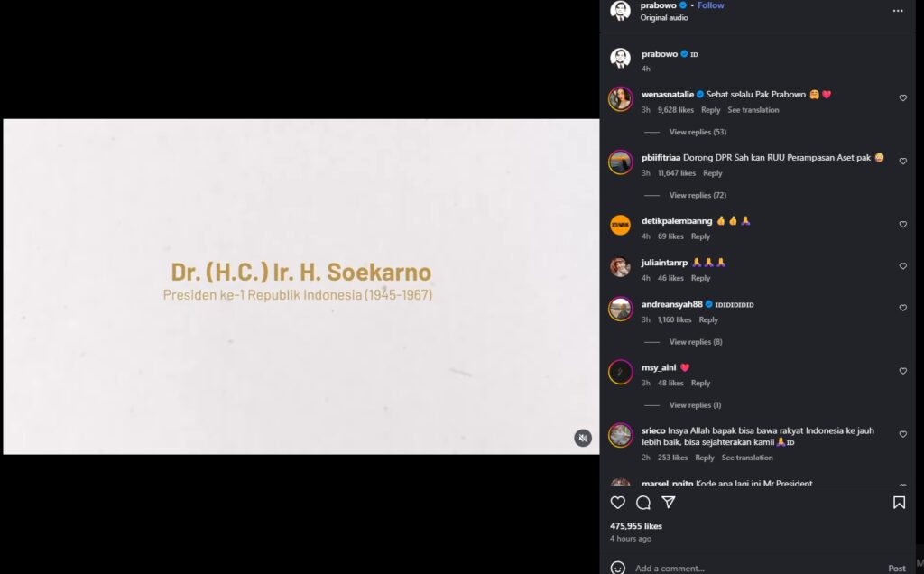Open detikpalembanng avatar
924x574 pixels.
(620, 225)
